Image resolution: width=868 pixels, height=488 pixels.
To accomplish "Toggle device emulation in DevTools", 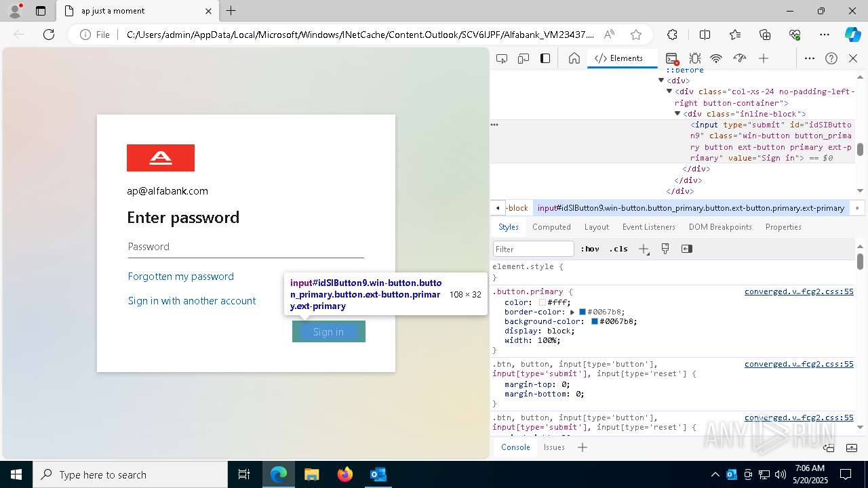I will click(524, 58).
